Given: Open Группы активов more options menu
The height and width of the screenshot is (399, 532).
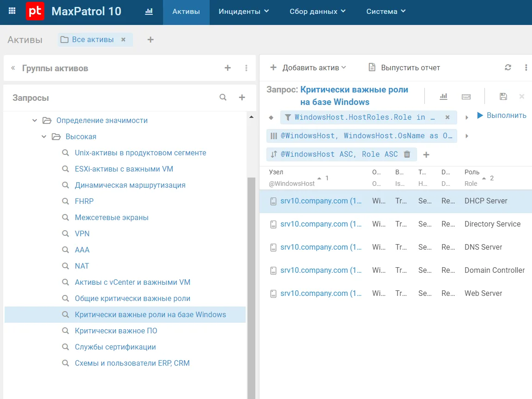Looking at the screenshot, I should point(246,68).
